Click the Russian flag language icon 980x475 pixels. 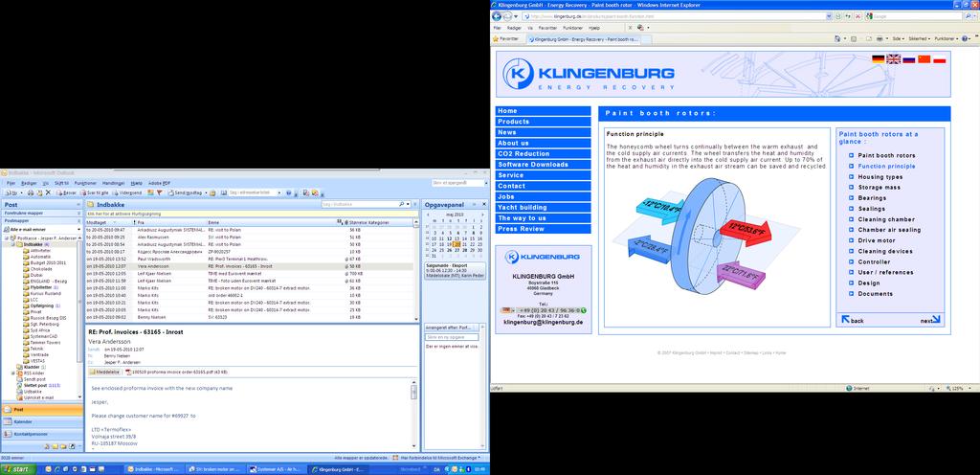coord(909,58)
